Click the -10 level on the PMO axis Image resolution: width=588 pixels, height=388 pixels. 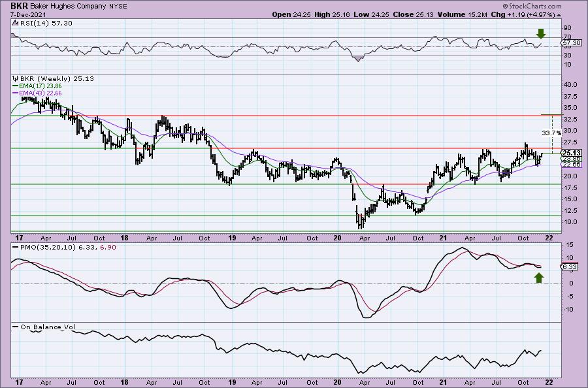[x=568, y=309]
